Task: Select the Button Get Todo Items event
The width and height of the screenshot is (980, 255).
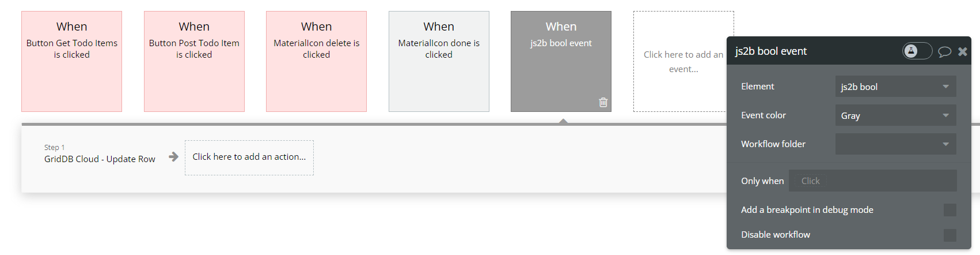Action: [71, 61]
